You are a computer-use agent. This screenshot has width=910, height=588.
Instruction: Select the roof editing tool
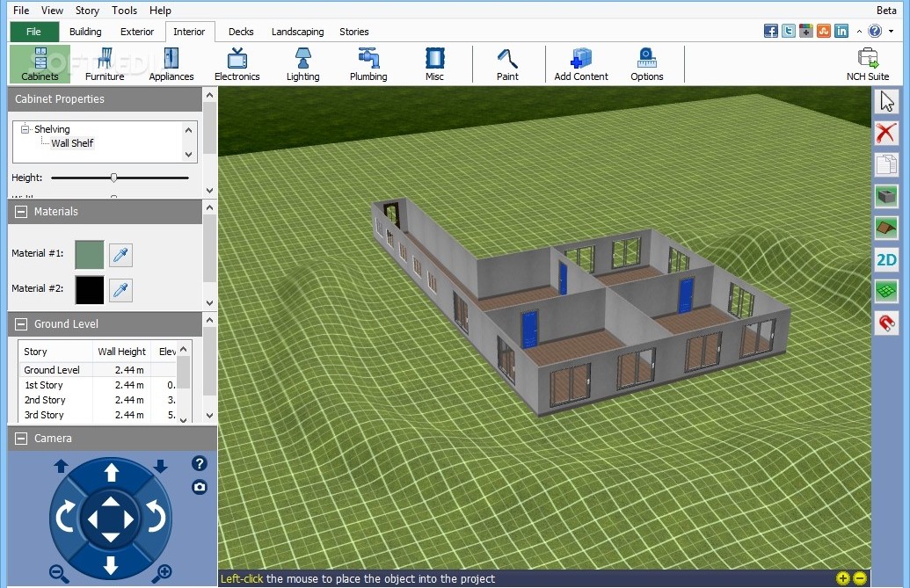pos(886,228)
